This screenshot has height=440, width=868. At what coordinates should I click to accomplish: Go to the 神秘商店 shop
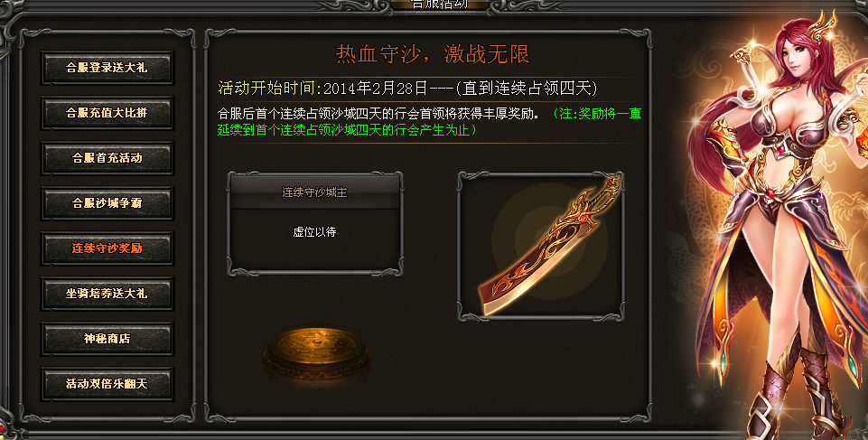[107, 339]
